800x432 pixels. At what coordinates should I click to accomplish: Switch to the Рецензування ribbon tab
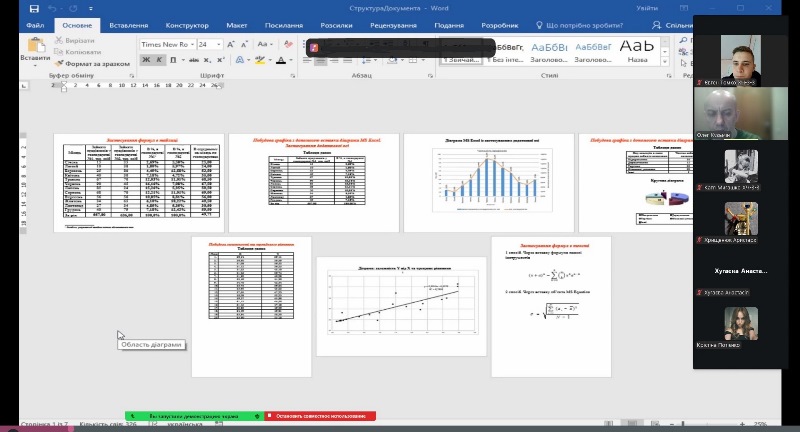(x=393, y=25)
